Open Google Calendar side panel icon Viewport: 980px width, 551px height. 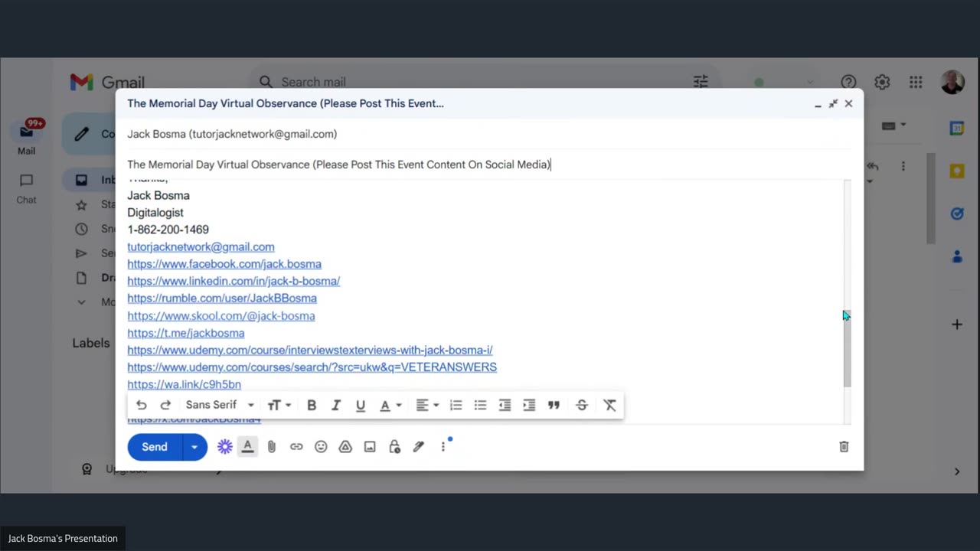coord(957,129)
